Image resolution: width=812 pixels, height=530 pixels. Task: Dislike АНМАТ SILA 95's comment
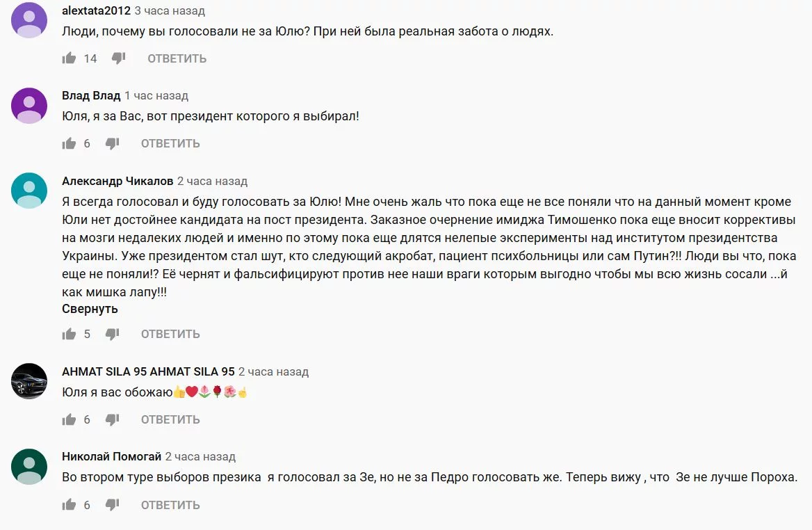click(x=111, y=419)
